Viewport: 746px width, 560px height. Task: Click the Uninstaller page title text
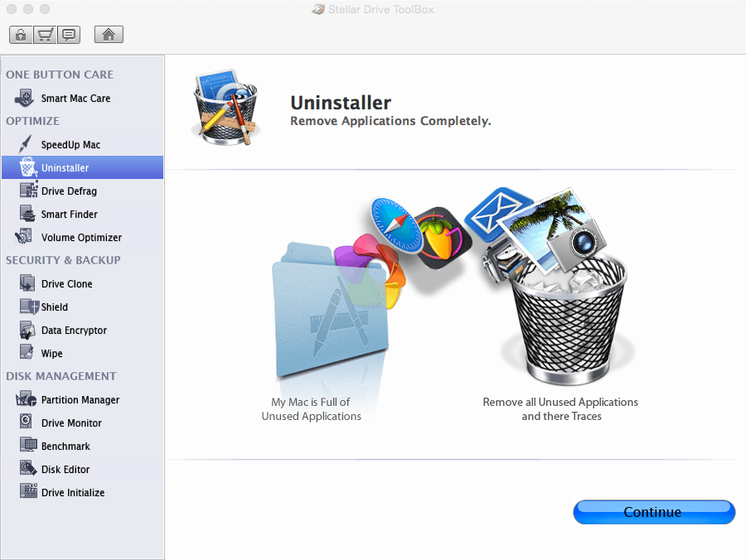[341, 103]
